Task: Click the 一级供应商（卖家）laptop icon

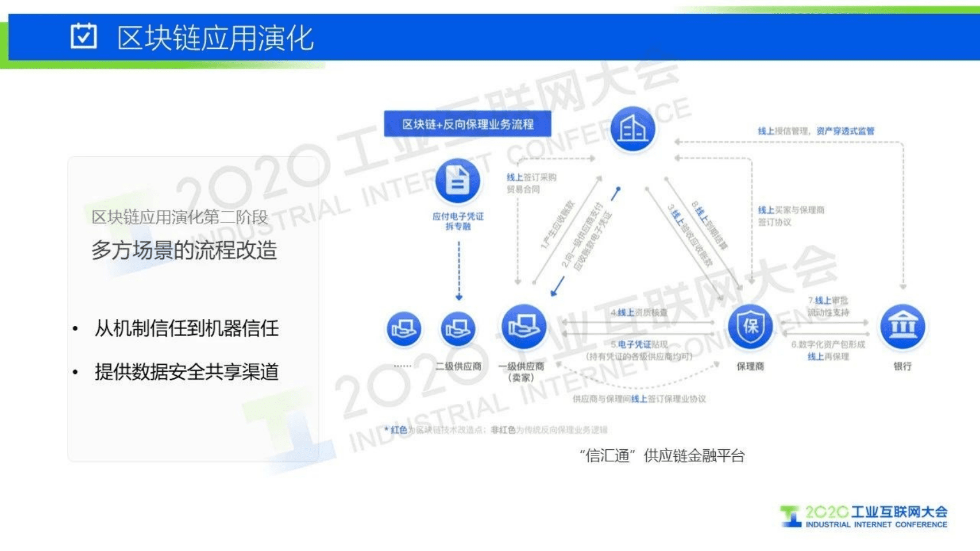Action: pyautogui.click(x=525, y=327)
